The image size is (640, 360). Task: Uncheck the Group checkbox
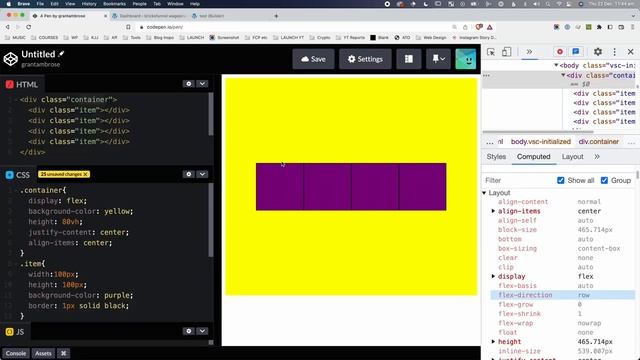coord(604,180)
